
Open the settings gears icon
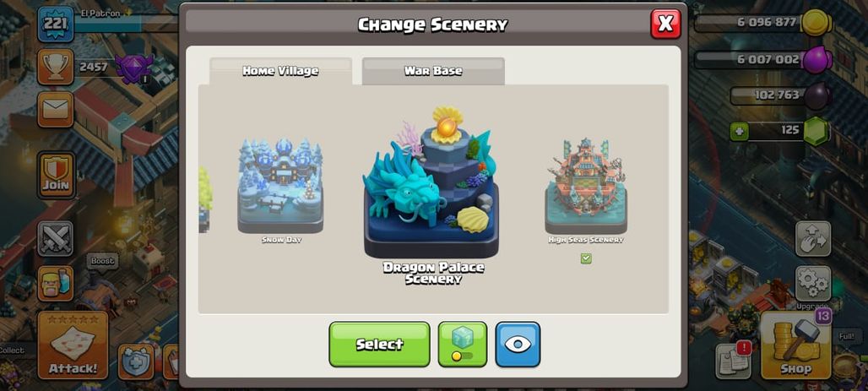tap(813, 284)
